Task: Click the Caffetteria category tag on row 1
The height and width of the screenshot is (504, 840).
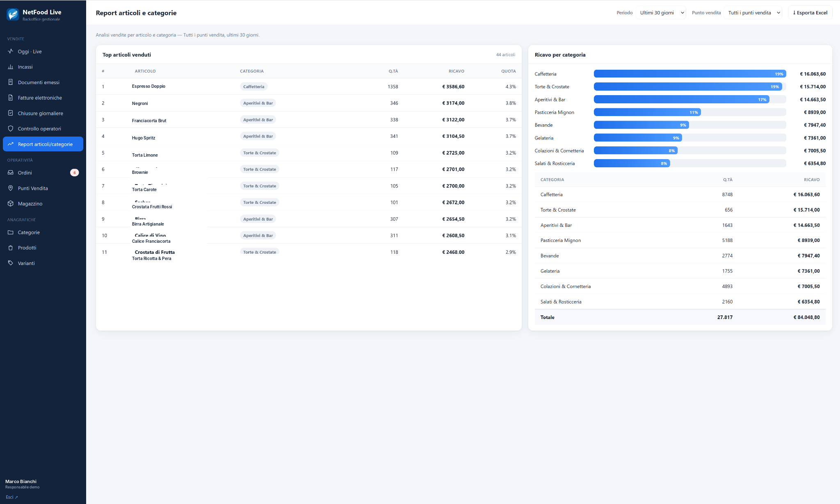Action: click(253, 87)
